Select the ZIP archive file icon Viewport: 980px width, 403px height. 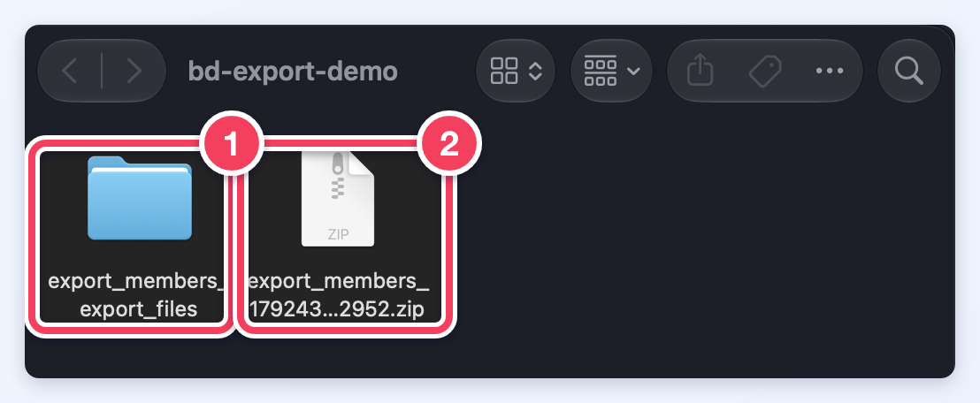click(338, 199)
